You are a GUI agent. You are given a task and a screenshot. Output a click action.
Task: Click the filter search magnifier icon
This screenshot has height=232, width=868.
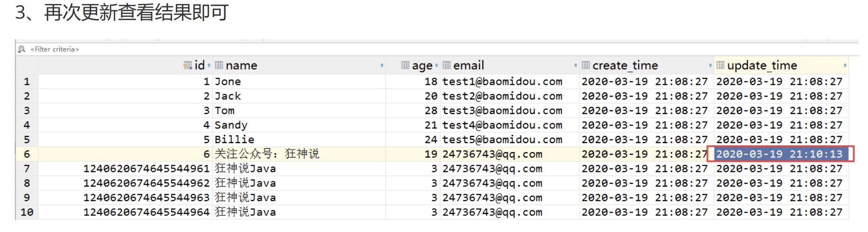click(x=21, y=49)
